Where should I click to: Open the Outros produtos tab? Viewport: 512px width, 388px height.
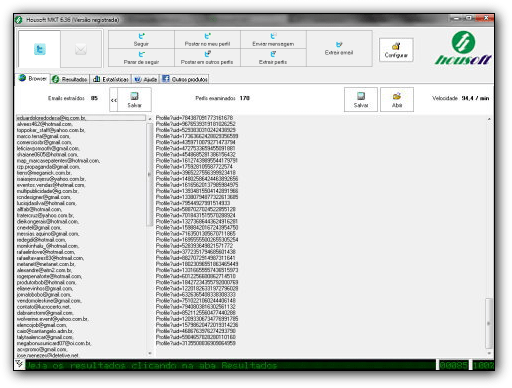tap(185, 79)
